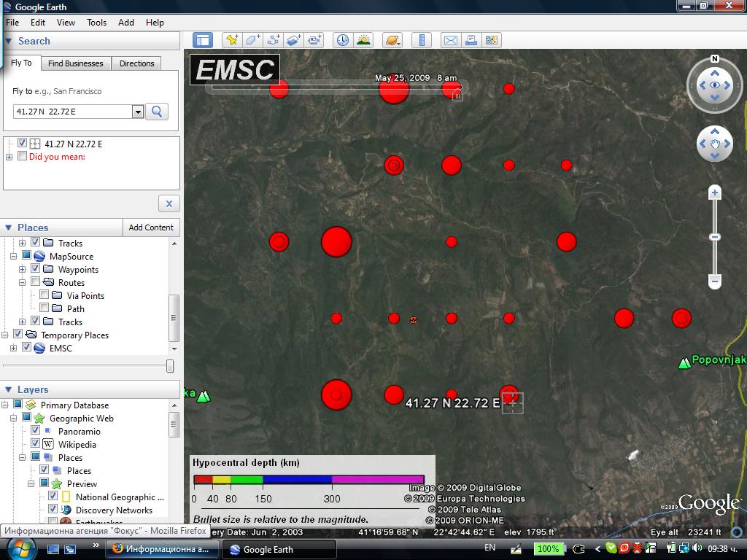The height and width of the screenshot is (560, 747).
Task: Click the Move joystick hand control
Action: click(715, 144)
